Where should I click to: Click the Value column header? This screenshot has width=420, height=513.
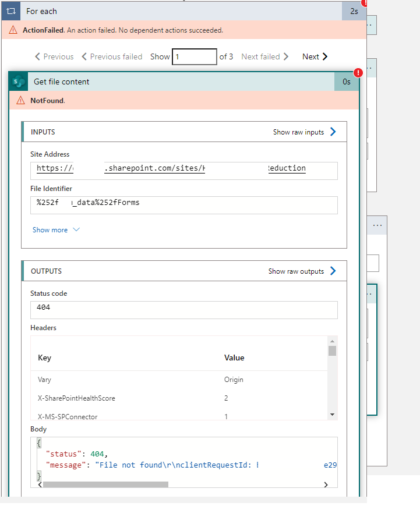[x=234, y=358]
